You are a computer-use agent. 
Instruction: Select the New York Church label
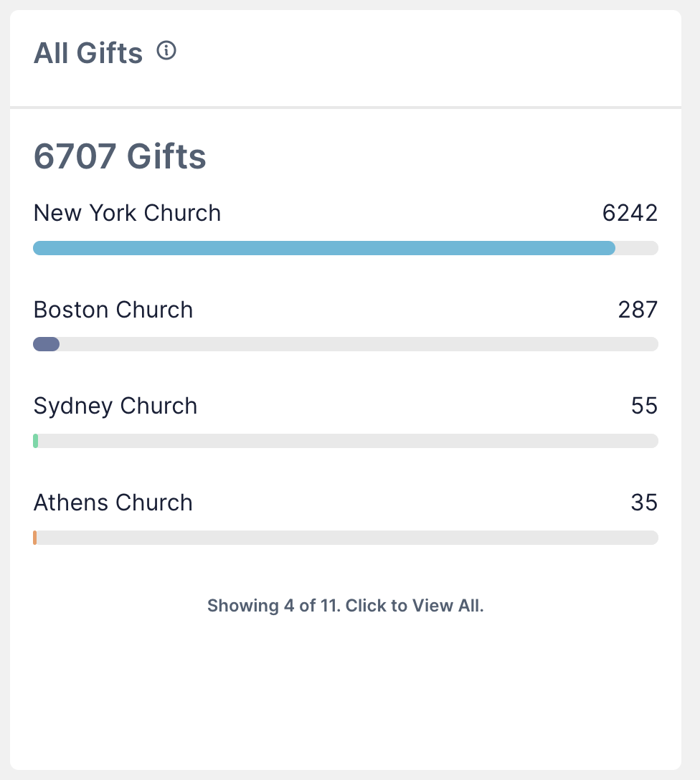pyautogui.click(x=127, y=213)
